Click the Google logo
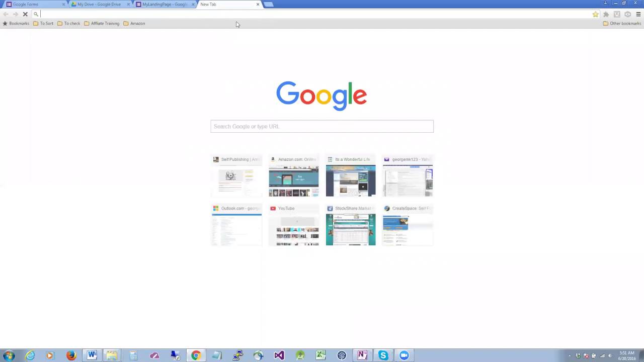Screen dimensions: 644x362 point(321,96)
